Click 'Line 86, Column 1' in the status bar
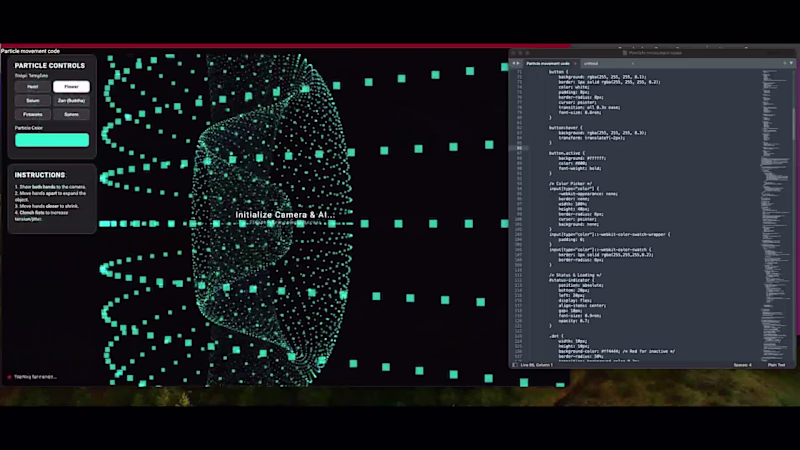This screenshot has height=450, width=800. (537, 365)
